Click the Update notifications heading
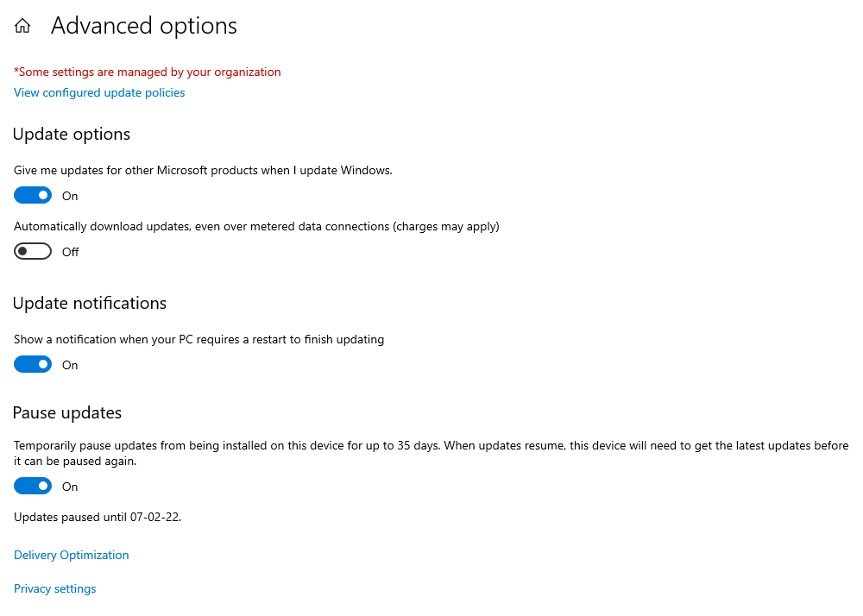 tap(90, 303)
